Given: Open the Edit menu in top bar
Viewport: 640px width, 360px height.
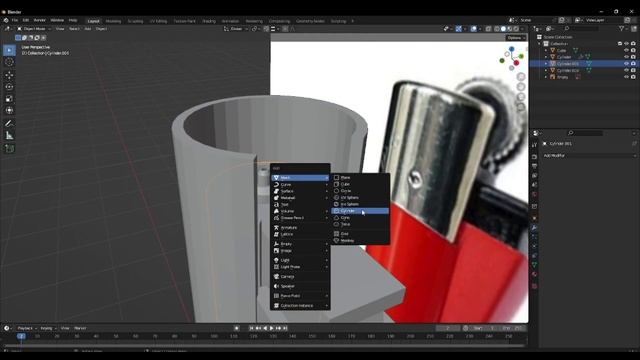Looking at the screenshot, I should [26, 20].
